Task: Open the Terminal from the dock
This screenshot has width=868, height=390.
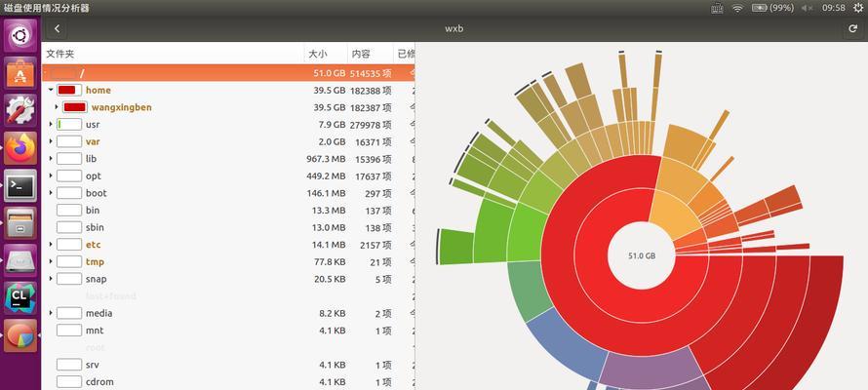Action: (x=20, y=185)
